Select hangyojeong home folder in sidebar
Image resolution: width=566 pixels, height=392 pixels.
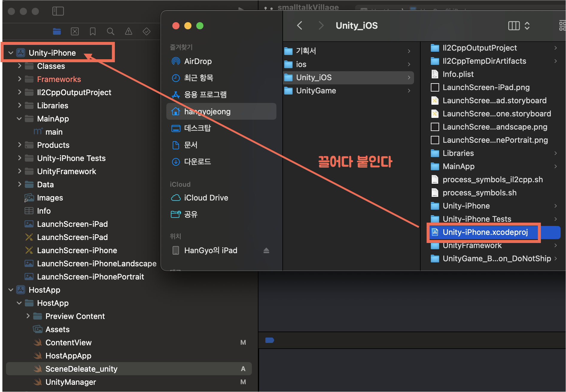click(x=221, y=112)
